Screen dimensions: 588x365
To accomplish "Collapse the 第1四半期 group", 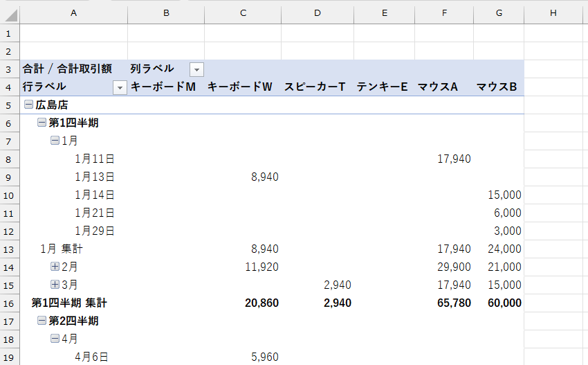I will tap(42, 123).
